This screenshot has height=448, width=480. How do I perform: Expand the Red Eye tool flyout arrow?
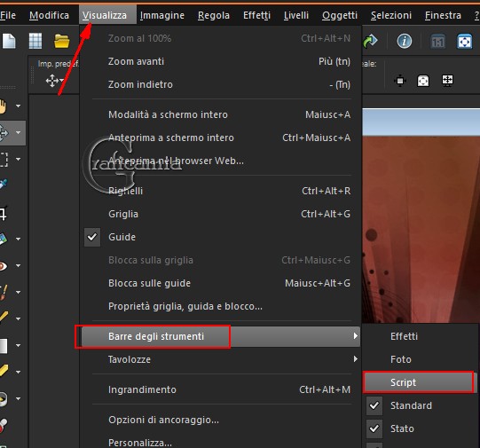click(18, 265)
